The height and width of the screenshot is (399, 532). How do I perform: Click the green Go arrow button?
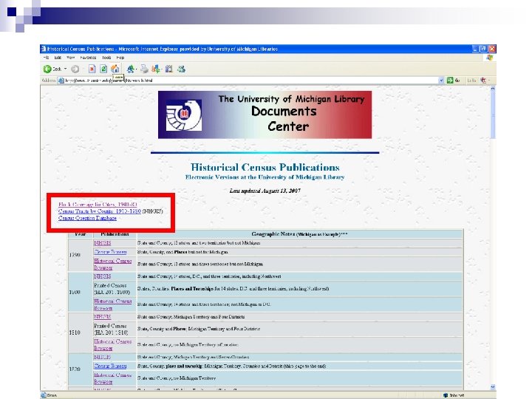pyautogui.click(x=450, y=81)
